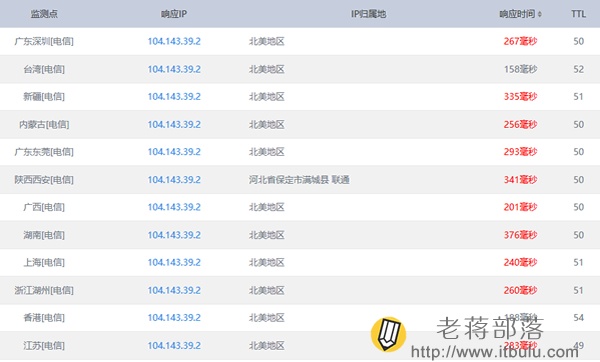Click 北美地区 in the 台湾[电信] row
600x362 pixels.
click(267, 69)
